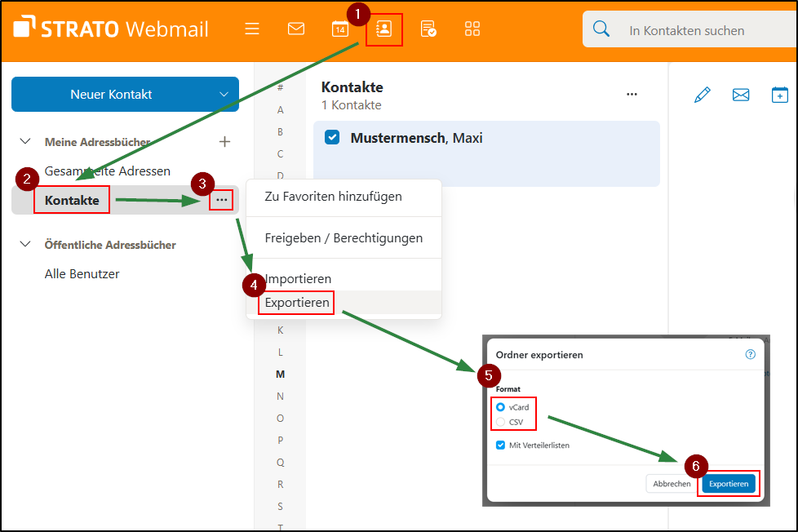Click the send email icon for contact
798x532 pixels.
pos(741,95)
